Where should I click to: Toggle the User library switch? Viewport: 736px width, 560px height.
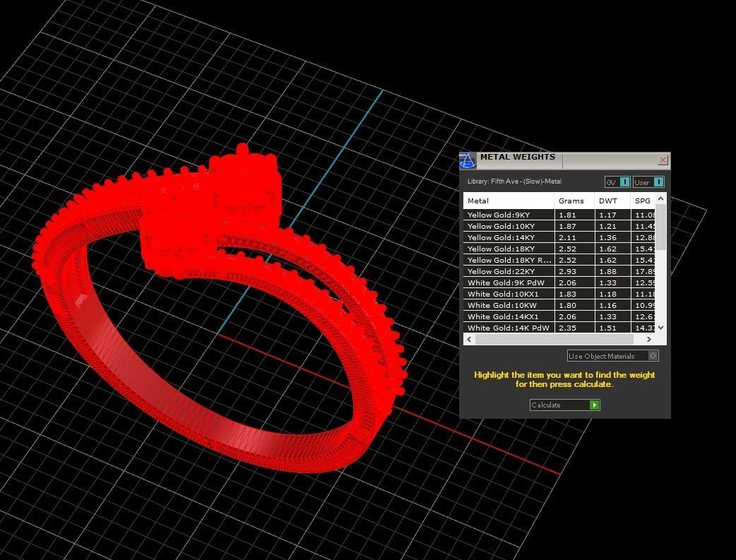[648, 182]
